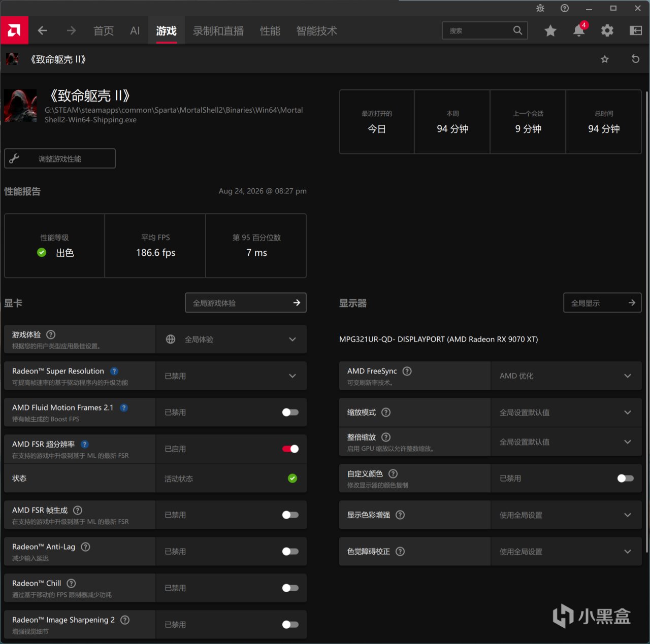Click the 性能等级 出色 card
Image resolution: width=650 pixels, height=644 pixels.
(54, 246)
